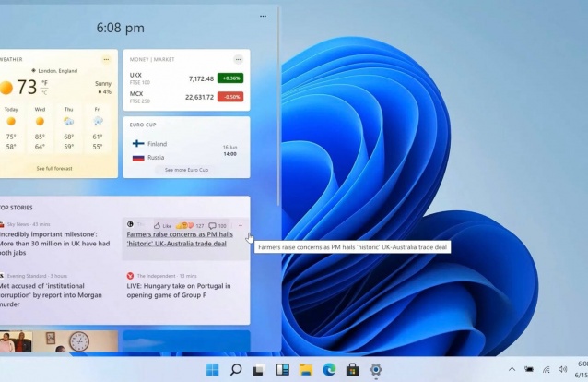Click the See full forecast link

point(55,169)
